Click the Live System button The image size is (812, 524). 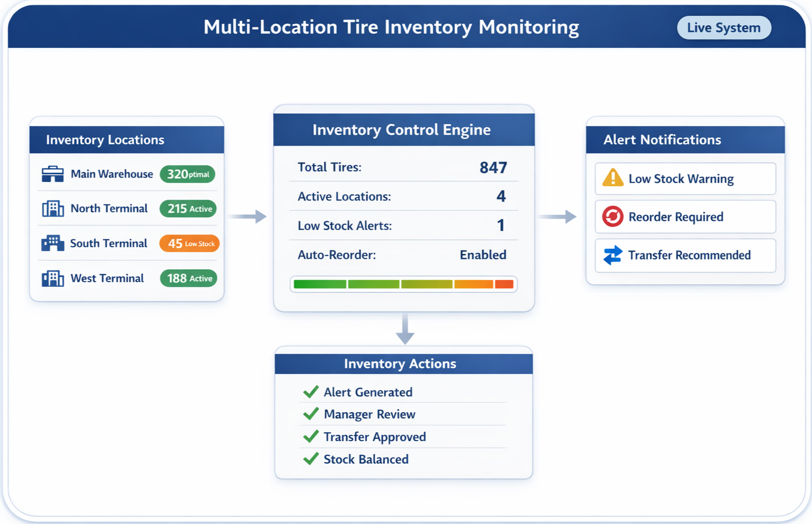(x=723, y=27)
